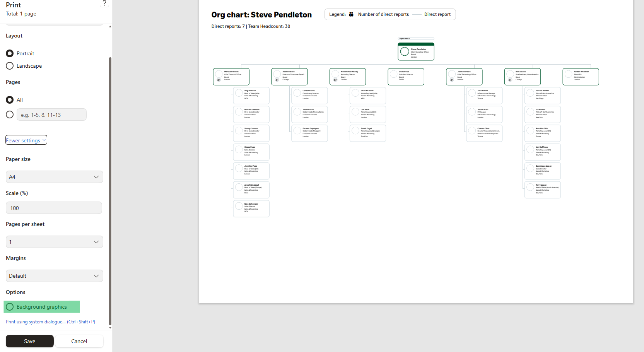Click Nico Schweizer's avatar circle
This screenshot has width=644, height=352.
pyautogui.click(x=239, y=206)
